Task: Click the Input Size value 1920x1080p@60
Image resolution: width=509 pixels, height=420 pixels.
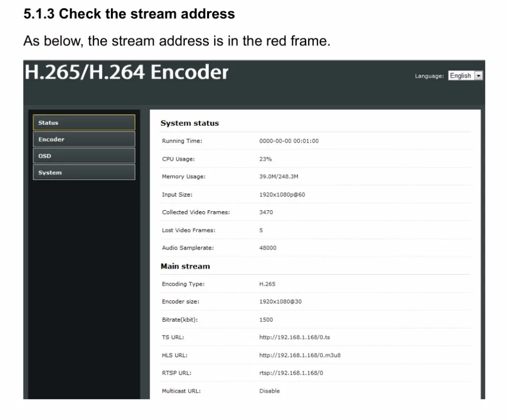Action: click(282, 194)
